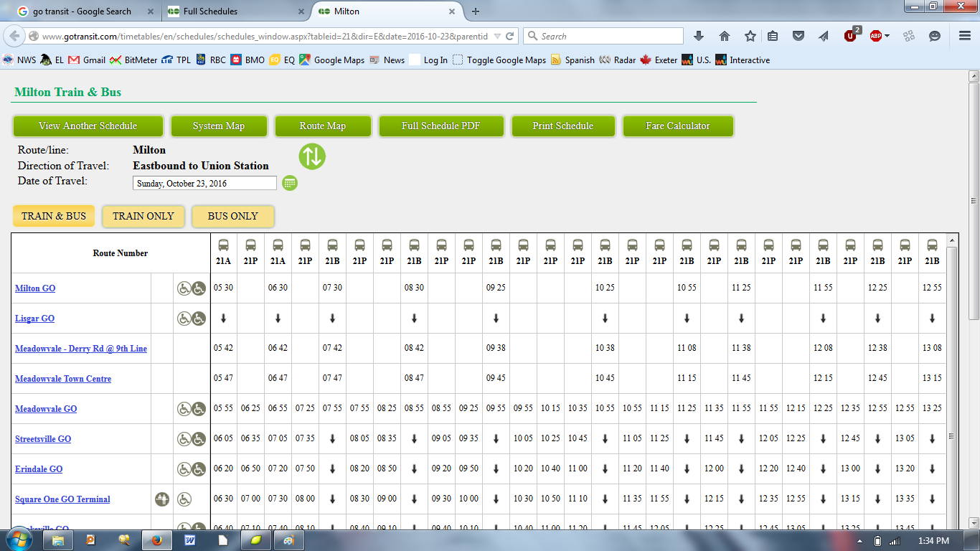Image resolution: width=980 pixels, height=551 pixels.
Task: Open file explorer in the taskbar
Action: tap(58, 540)
